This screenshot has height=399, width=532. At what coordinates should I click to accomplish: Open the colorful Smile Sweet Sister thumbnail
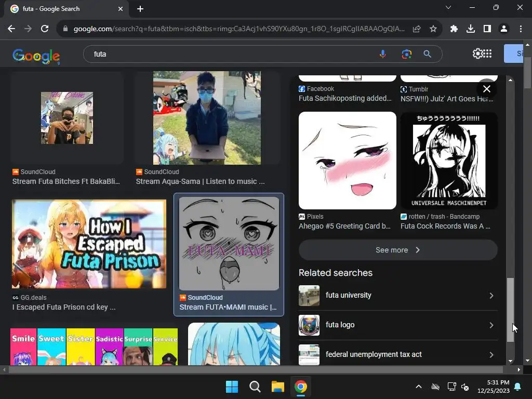94,347
